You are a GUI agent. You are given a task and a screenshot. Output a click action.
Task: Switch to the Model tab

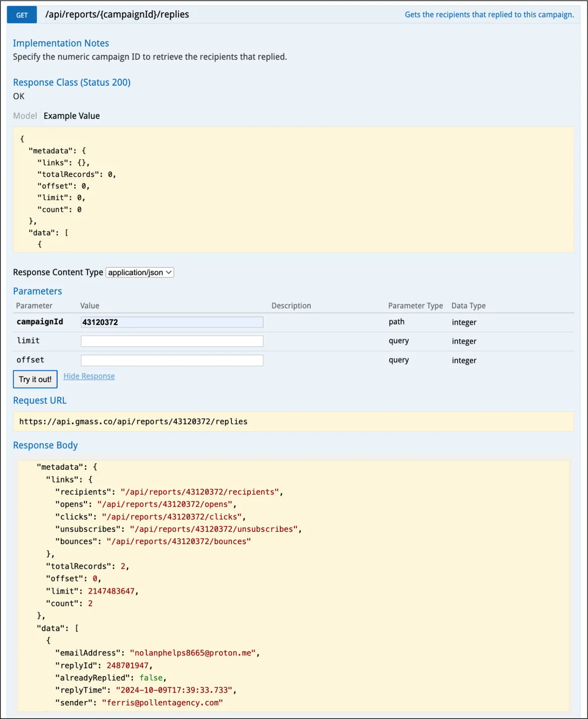25,116
